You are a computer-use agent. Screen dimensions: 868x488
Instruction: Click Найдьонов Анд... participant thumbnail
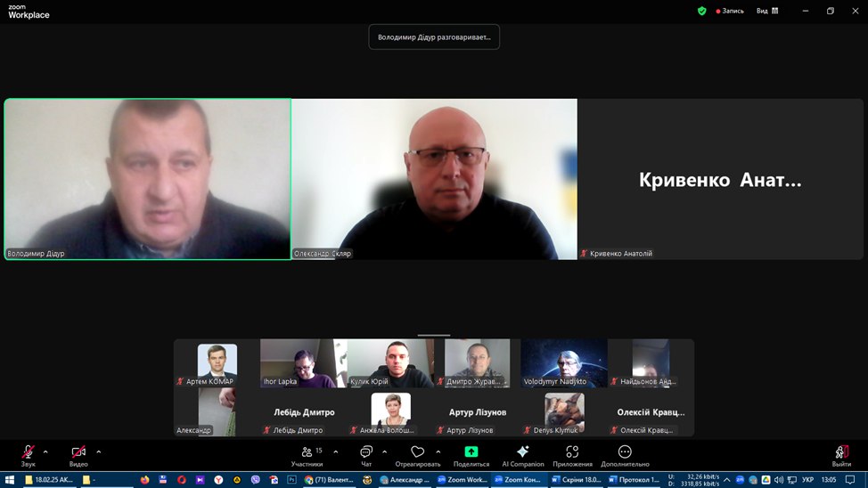click(x=651, y=363)
